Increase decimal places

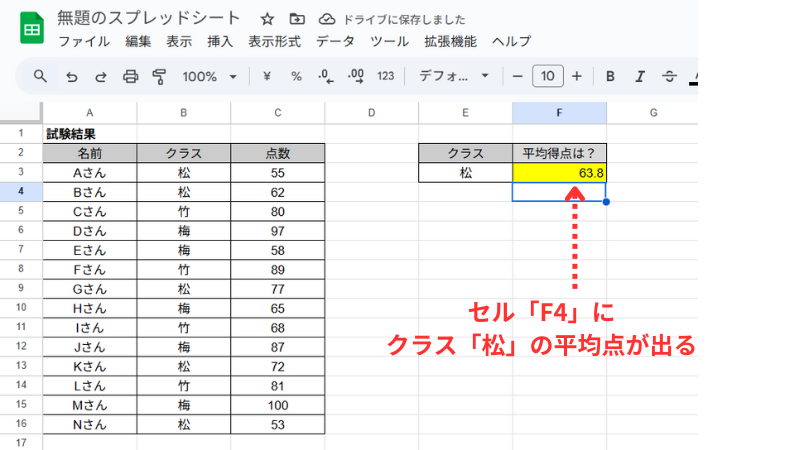tap(356, 77)
